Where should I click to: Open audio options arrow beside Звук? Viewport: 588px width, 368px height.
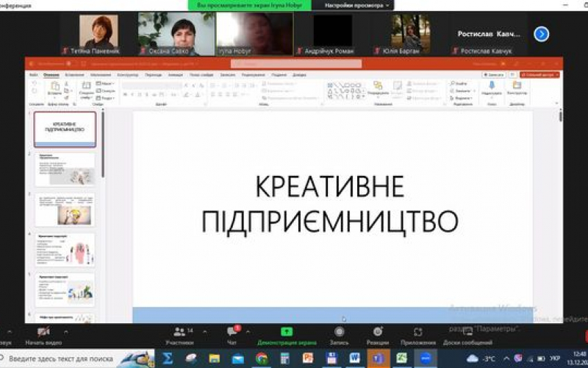tap(10, 333)
